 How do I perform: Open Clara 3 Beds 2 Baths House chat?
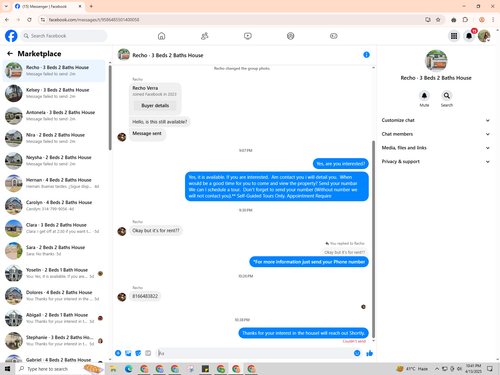(54, 228)
